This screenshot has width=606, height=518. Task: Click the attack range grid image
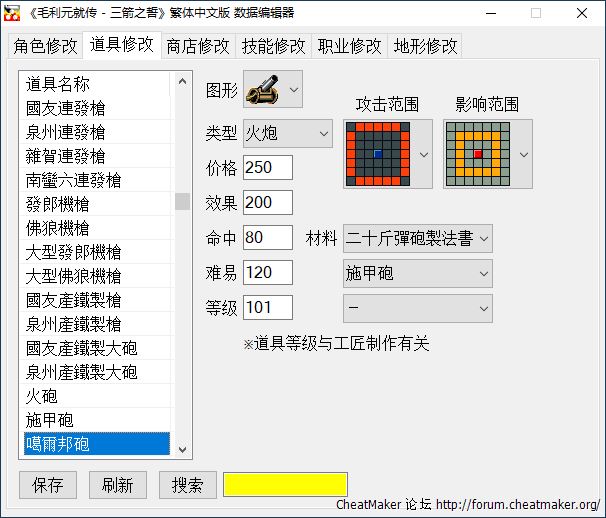click(x=378, y=154)
